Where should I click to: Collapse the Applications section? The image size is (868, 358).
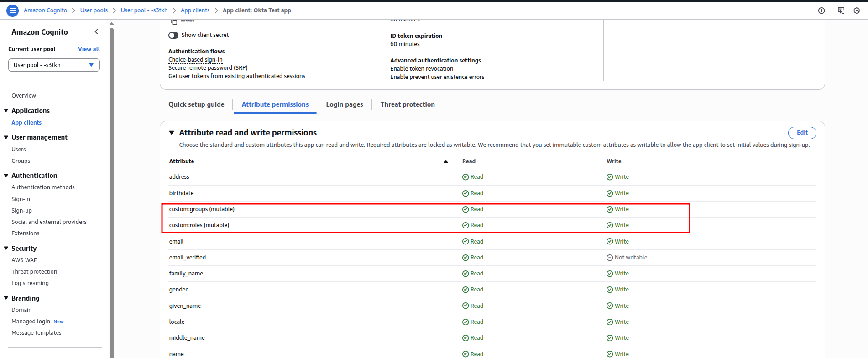[x=6, y=110]
